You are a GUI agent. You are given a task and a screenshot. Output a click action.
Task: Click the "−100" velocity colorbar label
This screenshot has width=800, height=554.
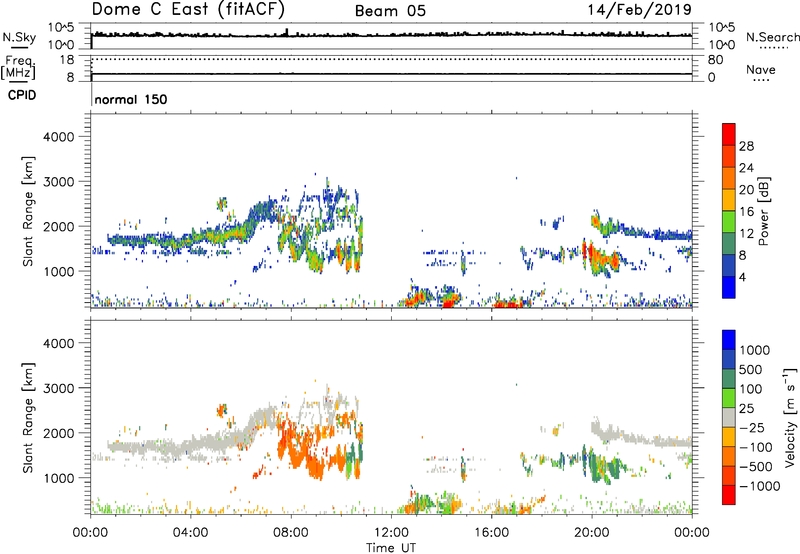[756, 447]
